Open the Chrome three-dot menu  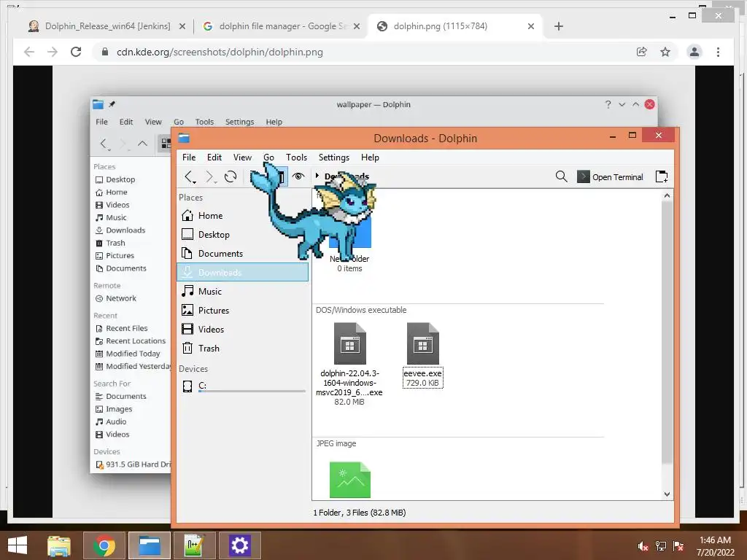tap(718, 52)
